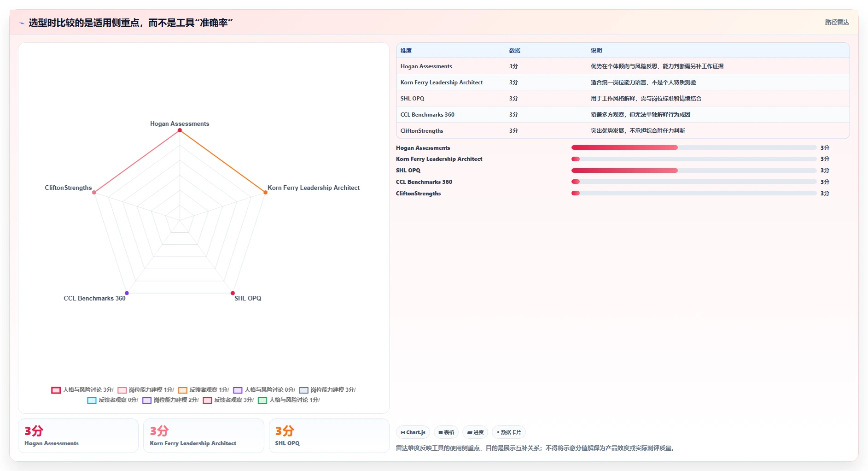Click the 3分 value beside CliftonStrengths bar
Screen dimensions: 868x471
point(825,193)
